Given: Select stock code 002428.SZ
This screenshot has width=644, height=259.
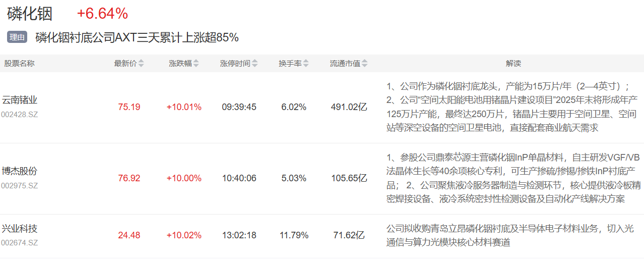Looking at the screenshot, I should coord(20,115).
